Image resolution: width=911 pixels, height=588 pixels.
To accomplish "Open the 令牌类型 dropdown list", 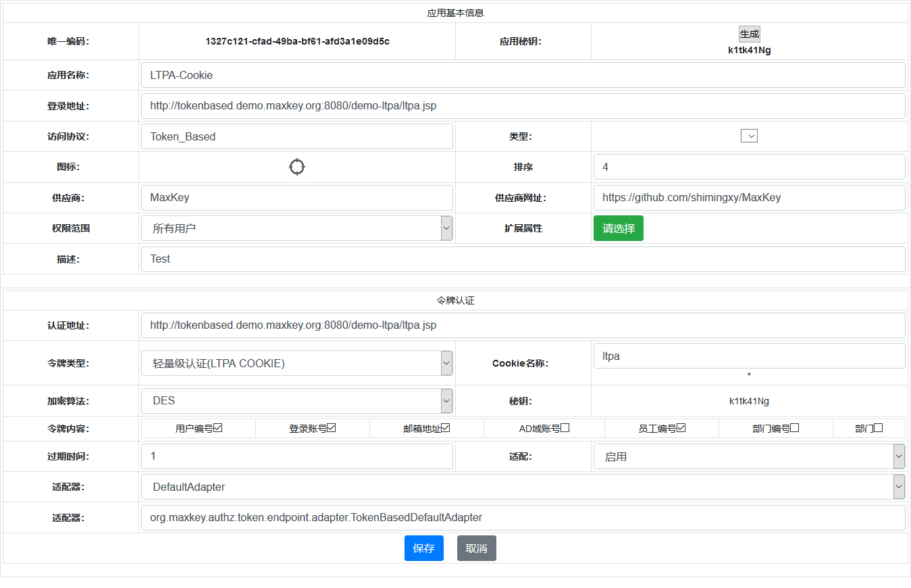I will click(x=297, y=363).
